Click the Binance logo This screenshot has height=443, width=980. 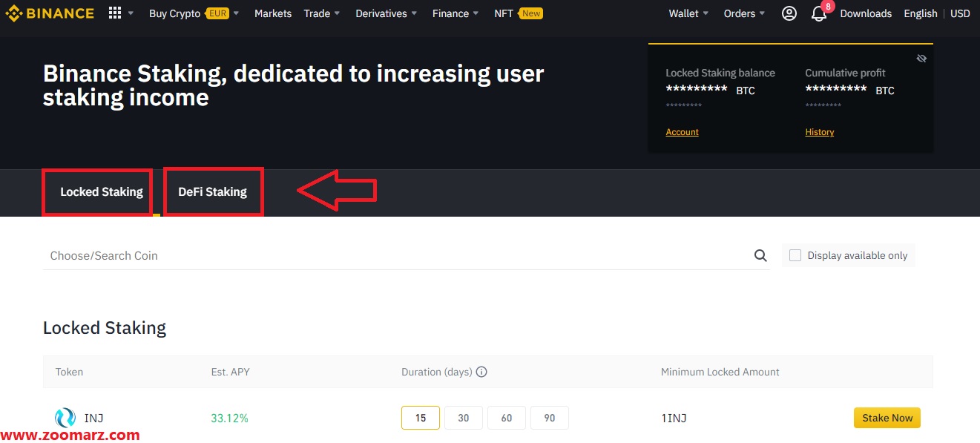coord(50,13)
